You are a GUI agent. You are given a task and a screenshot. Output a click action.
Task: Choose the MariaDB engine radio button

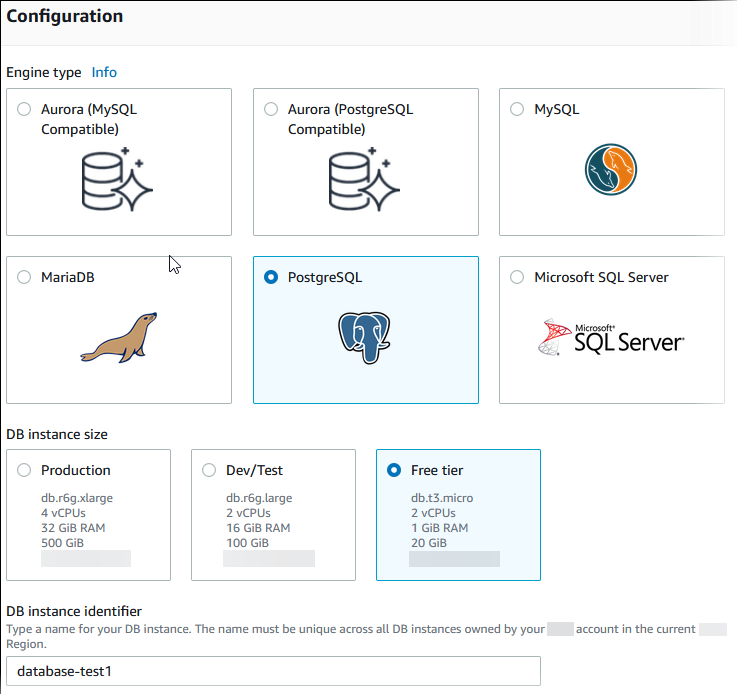(24, 278)
